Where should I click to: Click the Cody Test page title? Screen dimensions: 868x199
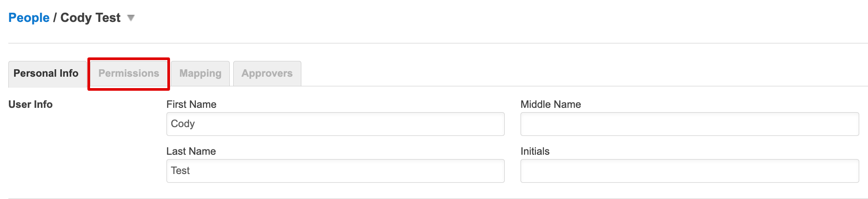(x=90, y=18)
